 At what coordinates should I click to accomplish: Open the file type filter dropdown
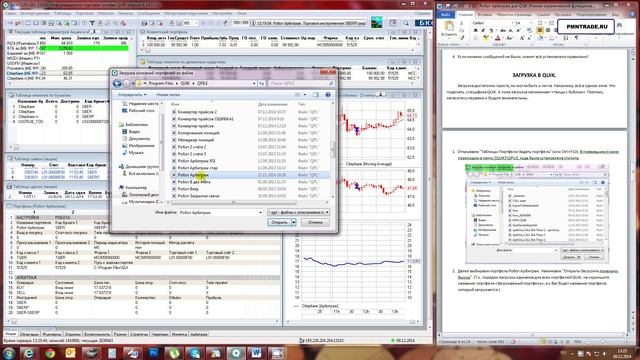(298, 212)
